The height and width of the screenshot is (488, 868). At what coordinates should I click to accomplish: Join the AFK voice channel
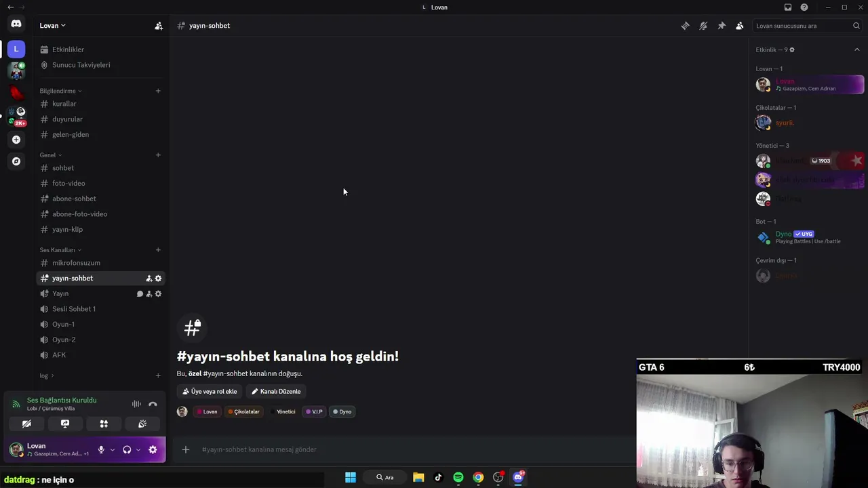[x=100, y=355]
